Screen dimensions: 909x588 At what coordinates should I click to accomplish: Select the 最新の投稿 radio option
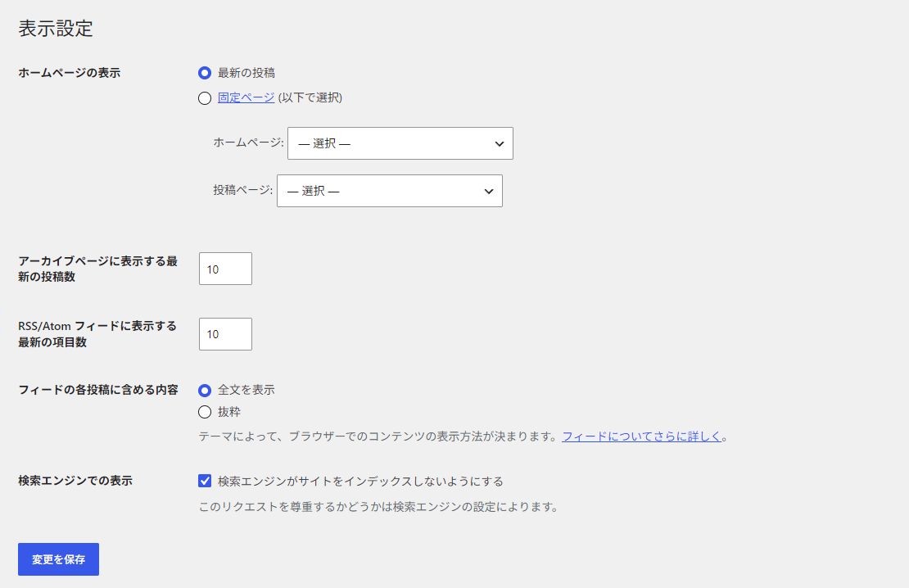[205, 73]
